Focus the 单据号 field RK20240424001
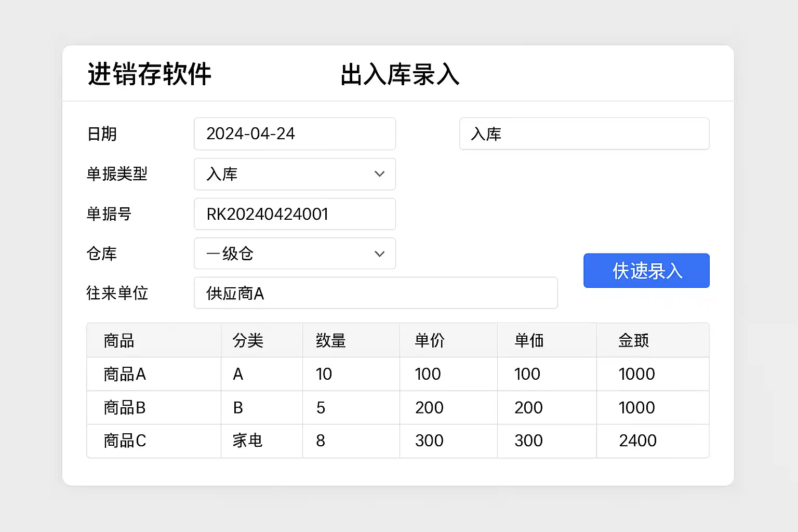This screenshot has height=532, width=798. (295, 214)
